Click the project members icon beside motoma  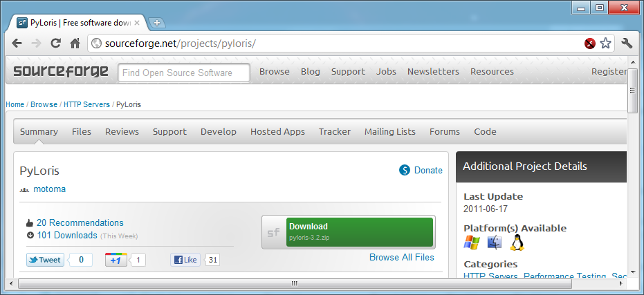24,190
